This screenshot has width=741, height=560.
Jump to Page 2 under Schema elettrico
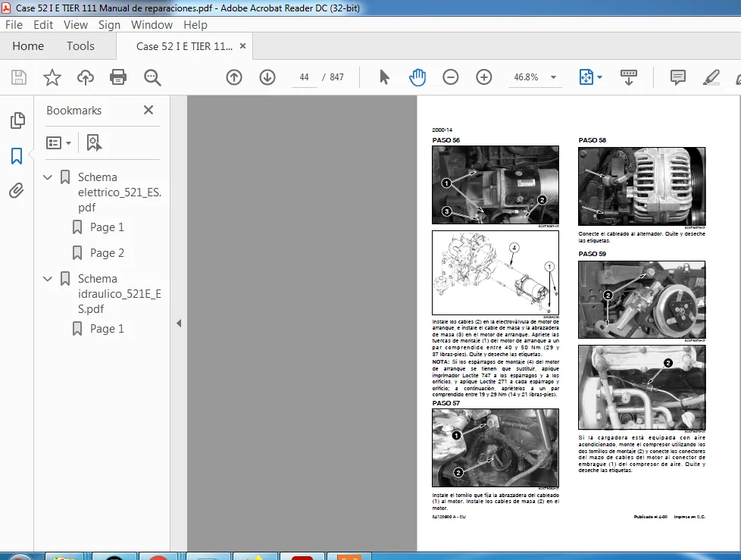pos(108,253)
